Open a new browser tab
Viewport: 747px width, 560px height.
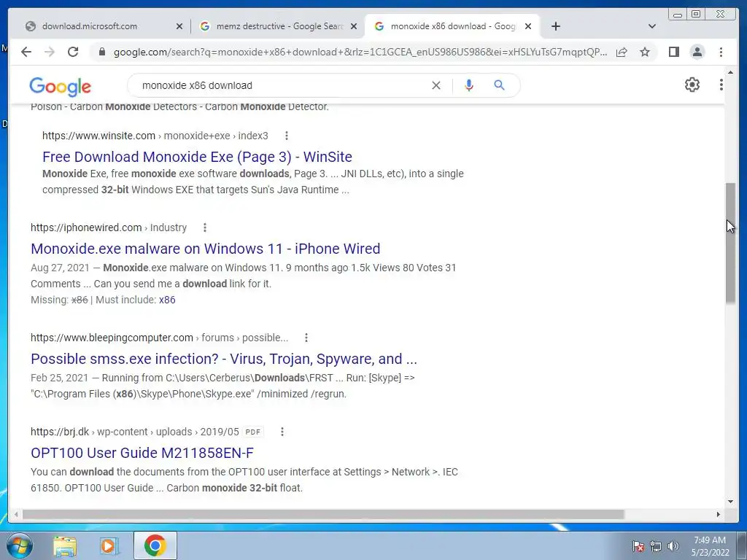coord(555,26)
